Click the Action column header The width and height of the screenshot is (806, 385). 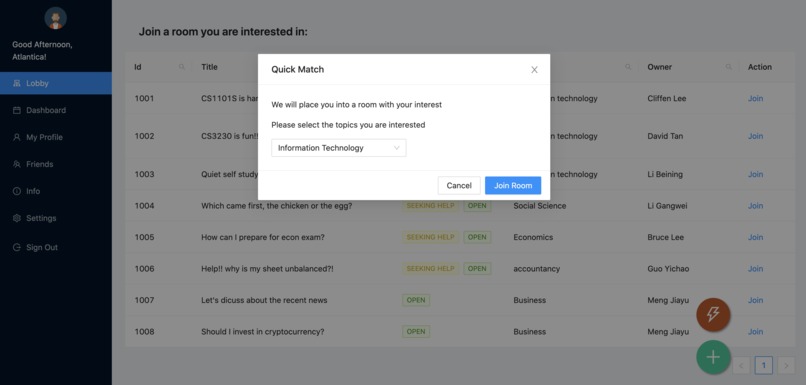point(760,67)
